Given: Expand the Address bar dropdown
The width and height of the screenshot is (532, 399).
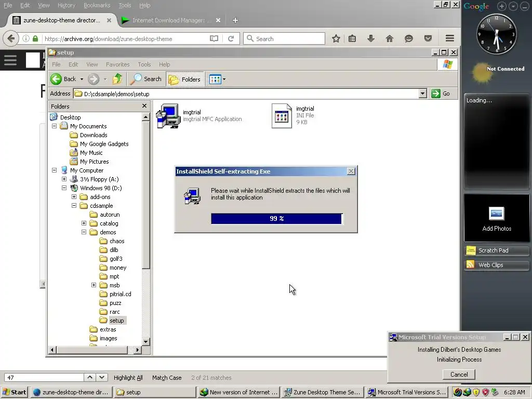Looking at the screenshot, I should tap(422, 94).
